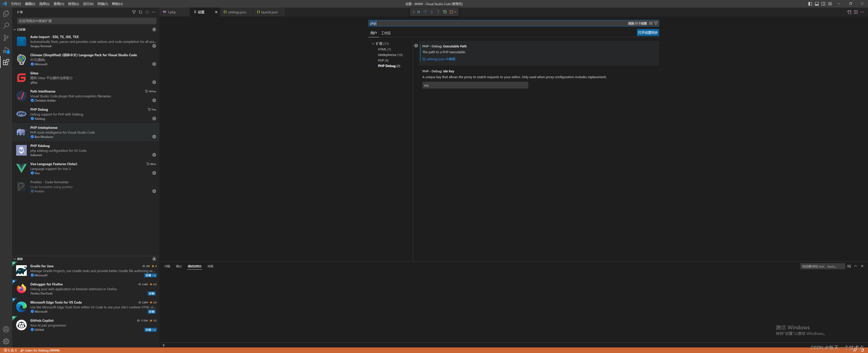This screenshot has width=868, height=353.
Task: Toggle the bottom panel visibility
Action: 817,4
